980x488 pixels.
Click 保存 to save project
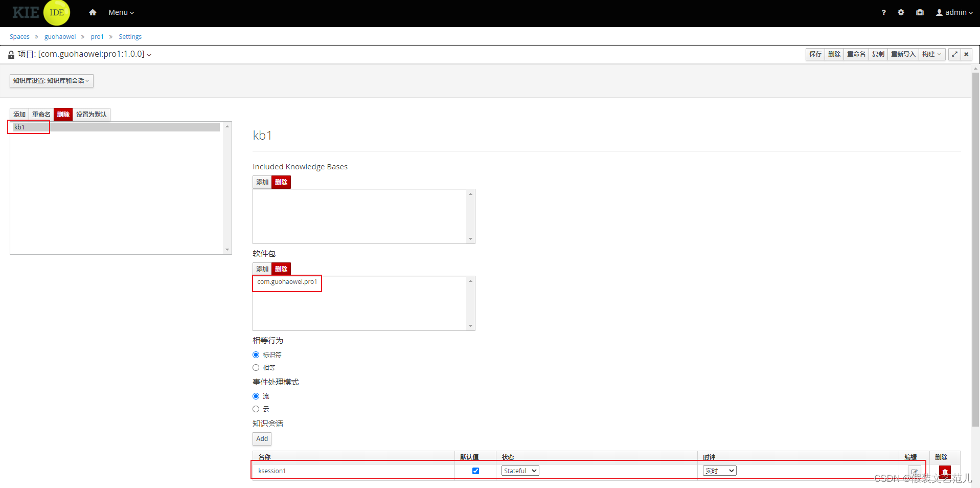(815, 54)
